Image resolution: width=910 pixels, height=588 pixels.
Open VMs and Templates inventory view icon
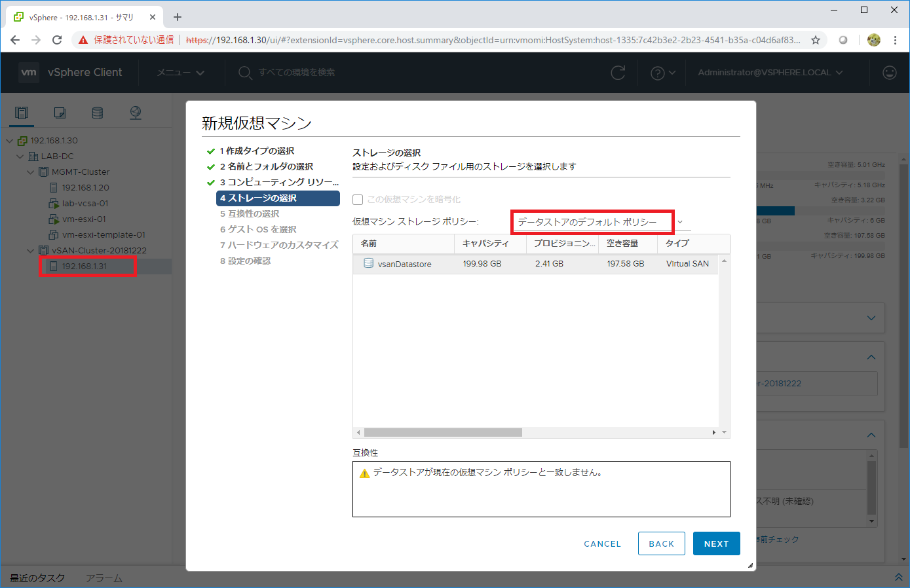pos(60,113)
